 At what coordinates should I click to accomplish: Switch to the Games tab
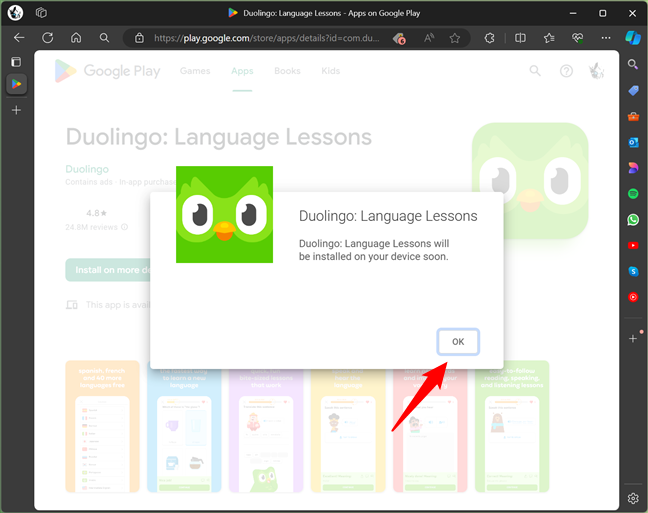(195, 71)
